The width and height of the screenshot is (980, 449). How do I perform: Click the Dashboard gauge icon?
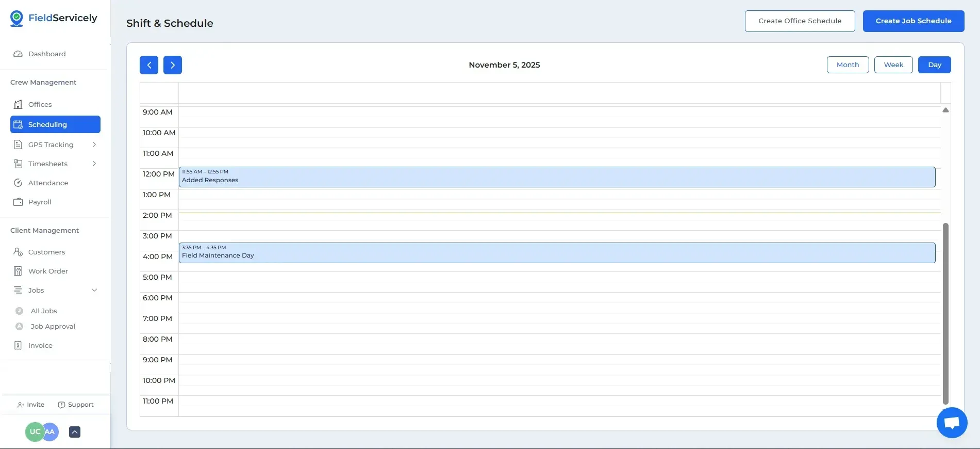pos(18,54)
